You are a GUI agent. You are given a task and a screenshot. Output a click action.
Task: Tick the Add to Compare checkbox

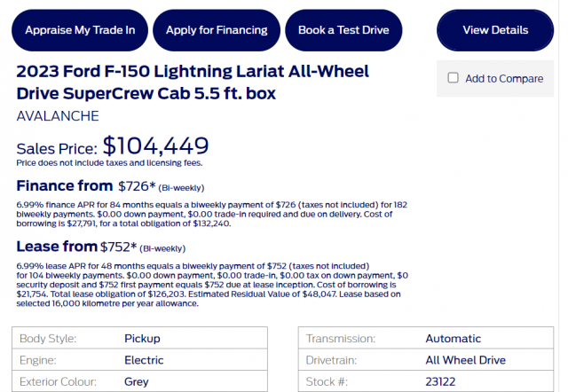point(454,78)
